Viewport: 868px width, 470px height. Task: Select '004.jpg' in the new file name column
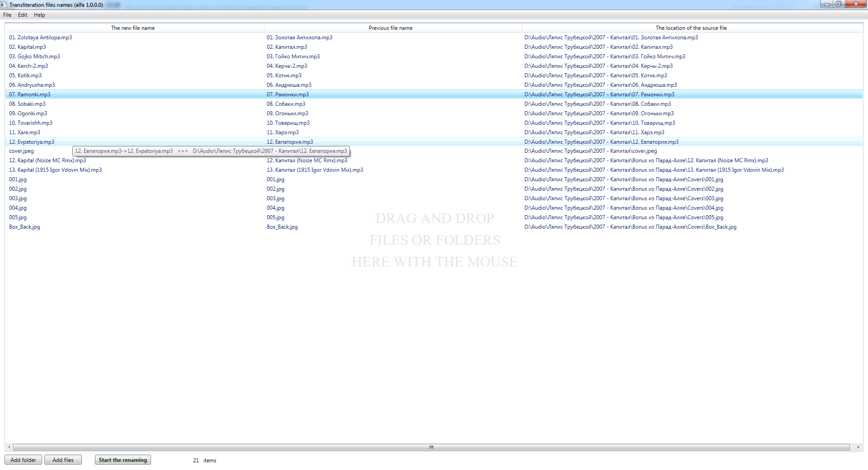click(18, 208)
